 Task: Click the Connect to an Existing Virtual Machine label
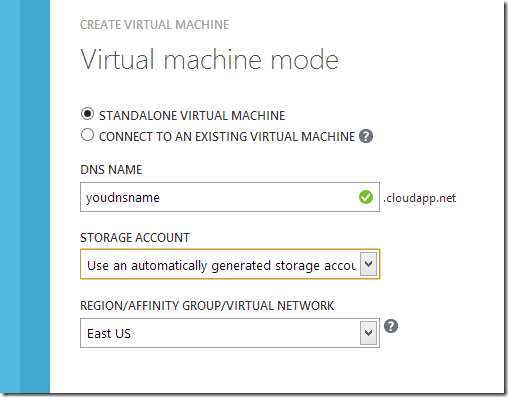coord(227,137)
